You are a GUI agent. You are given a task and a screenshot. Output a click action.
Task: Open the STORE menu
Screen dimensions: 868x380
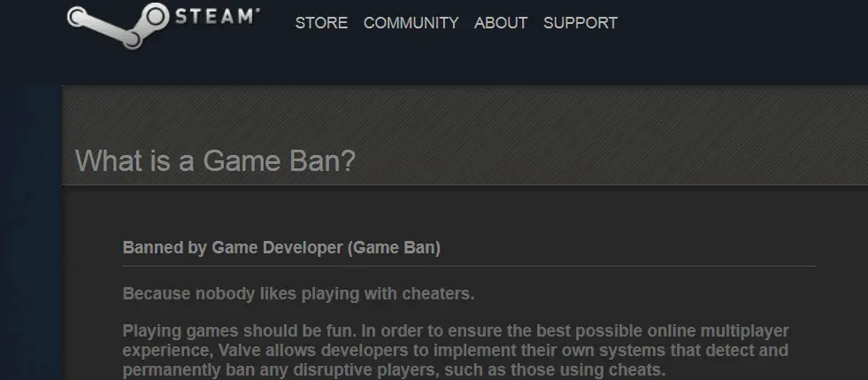(321, 23)
